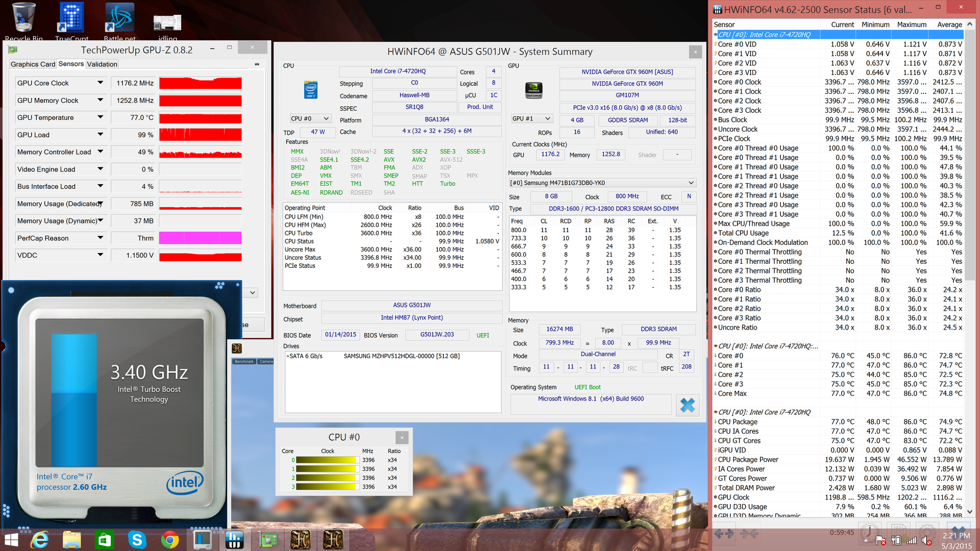Open GPU Temperature sensor dropdown

[x=100, y=117]
